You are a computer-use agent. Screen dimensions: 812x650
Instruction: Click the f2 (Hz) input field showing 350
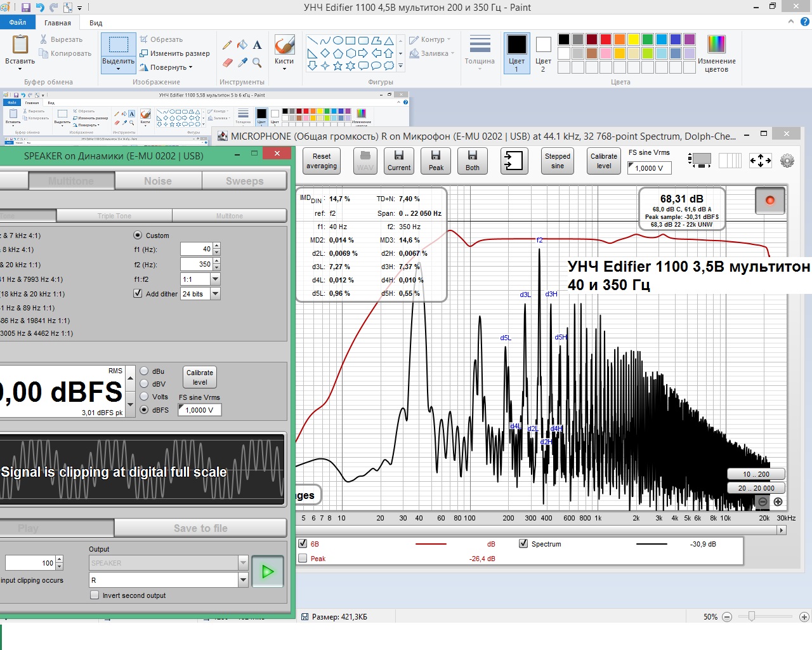coord(196,264)
